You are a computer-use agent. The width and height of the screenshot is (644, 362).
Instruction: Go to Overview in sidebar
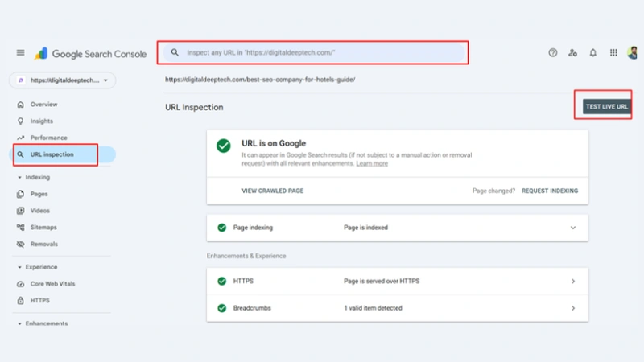[43, 105]
